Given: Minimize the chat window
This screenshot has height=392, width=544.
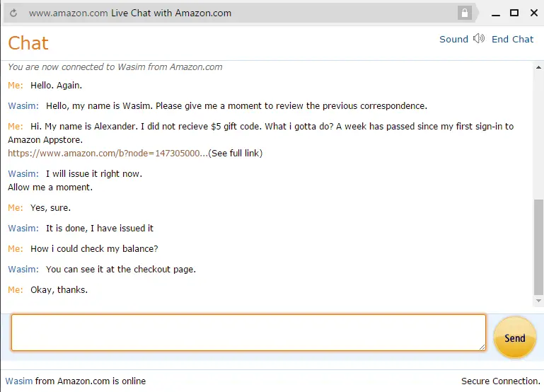Looking at the screenshot, I should pyautogui.click(x=496, y=14).
